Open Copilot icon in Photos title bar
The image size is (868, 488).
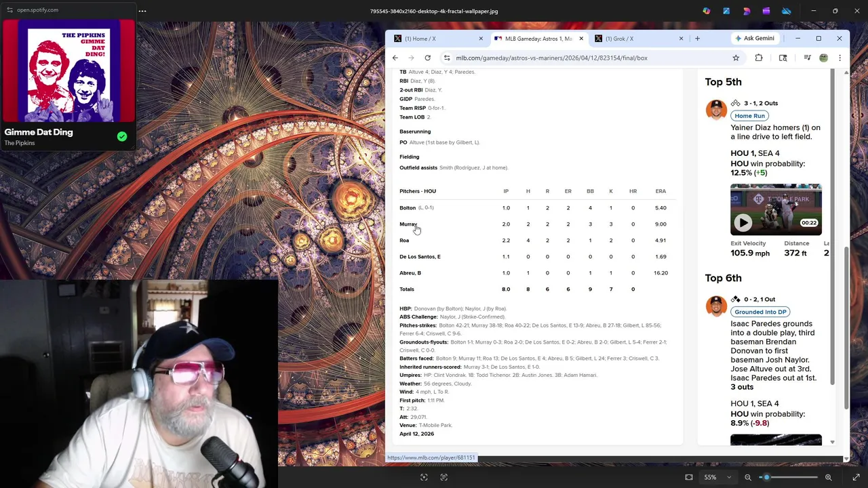point(707,11)
